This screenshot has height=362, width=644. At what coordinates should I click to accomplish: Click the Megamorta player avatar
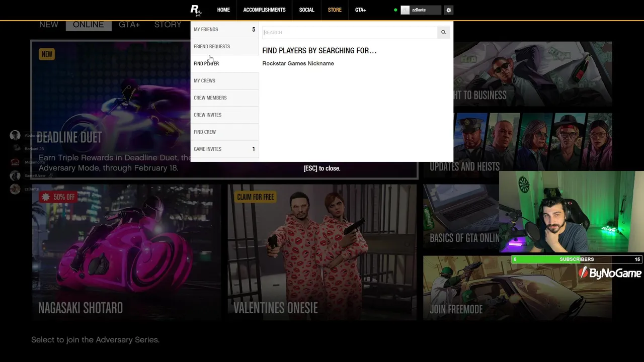click(x=15, y=162)
